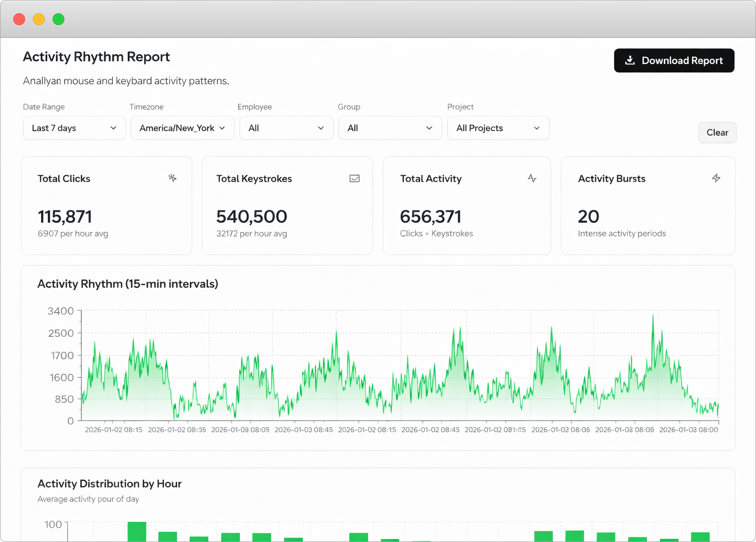Click the Total Keystrokes keyboard icon

coord(354,179)
